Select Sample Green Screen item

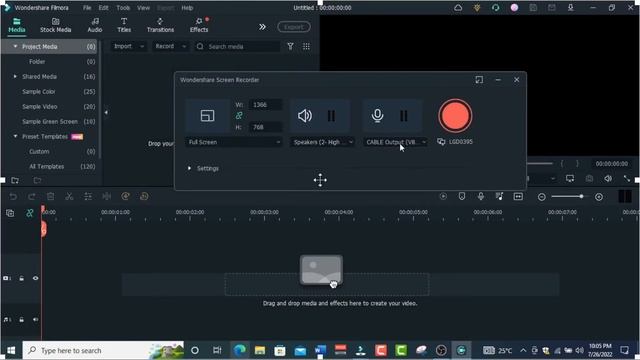coord(50,122)
